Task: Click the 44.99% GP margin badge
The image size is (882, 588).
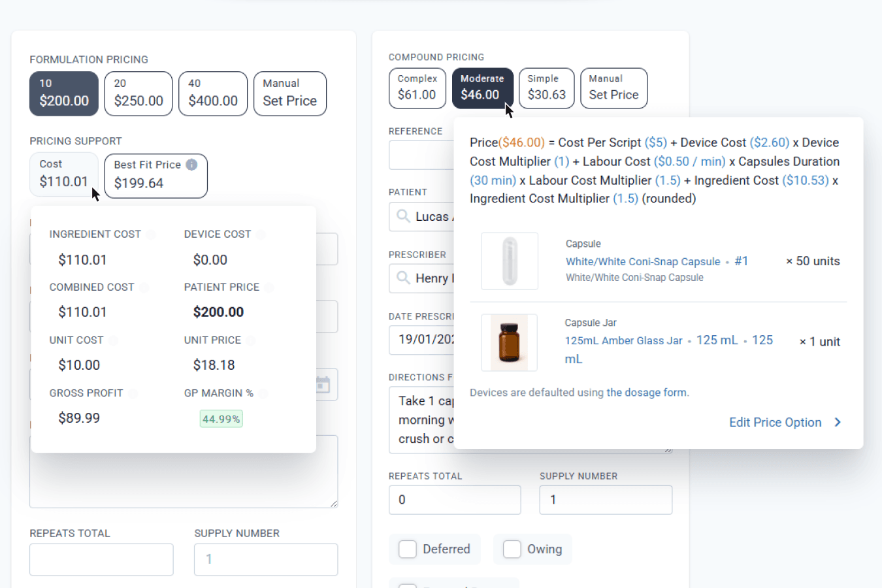Action: [x=221, y=419]
